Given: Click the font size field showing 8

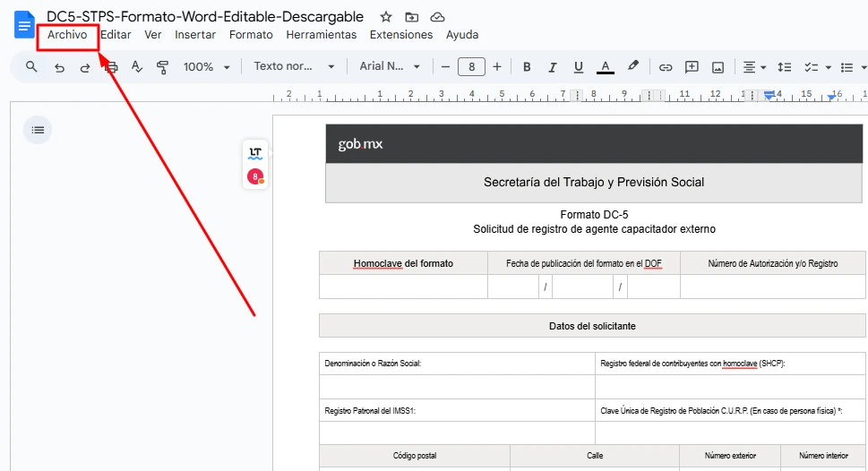Looking at the screenshot, I should click(x=471, y=67).
